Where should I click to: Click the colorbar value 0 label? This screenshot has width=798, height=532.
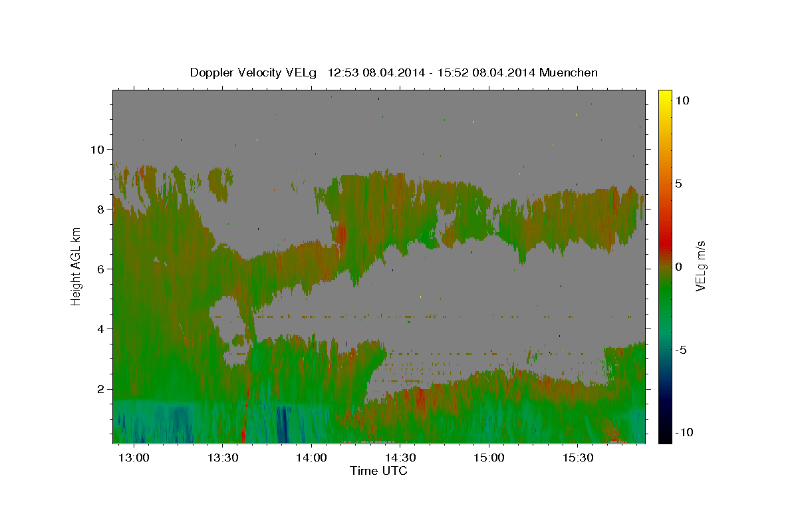pyautogui.click(x=679, y=267)
